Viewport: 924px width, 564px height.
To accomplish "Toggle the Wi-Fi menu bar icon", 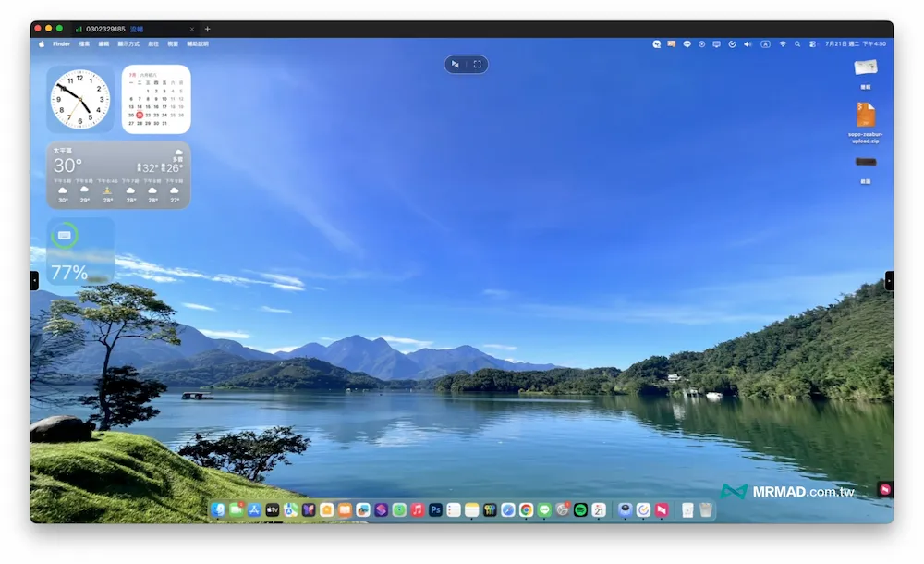I will pyautogui.click(x=783, y=44).
